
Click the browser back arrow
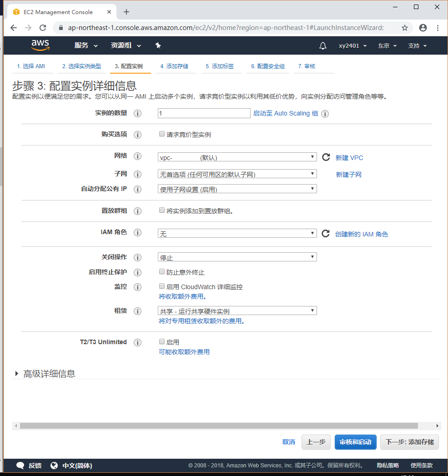pyautogui.click(x=14, y=28)
